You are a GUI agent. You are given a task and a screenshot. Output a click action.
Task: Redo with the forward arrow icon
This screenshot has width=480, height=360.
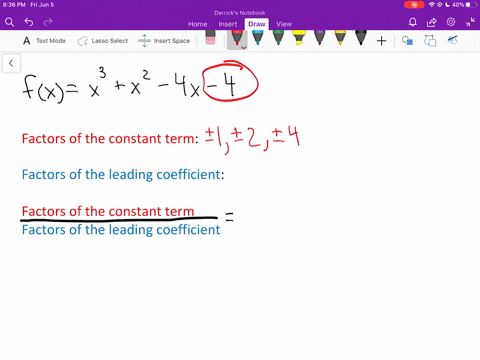pyautogui.click(x=48, y=22)
